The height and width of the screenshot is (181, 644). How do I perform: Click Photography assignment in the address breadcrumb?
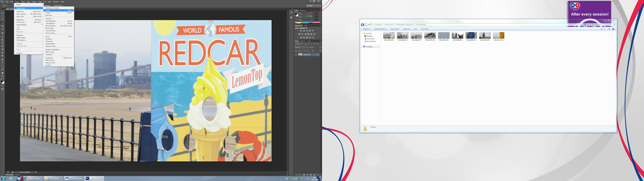405,25
